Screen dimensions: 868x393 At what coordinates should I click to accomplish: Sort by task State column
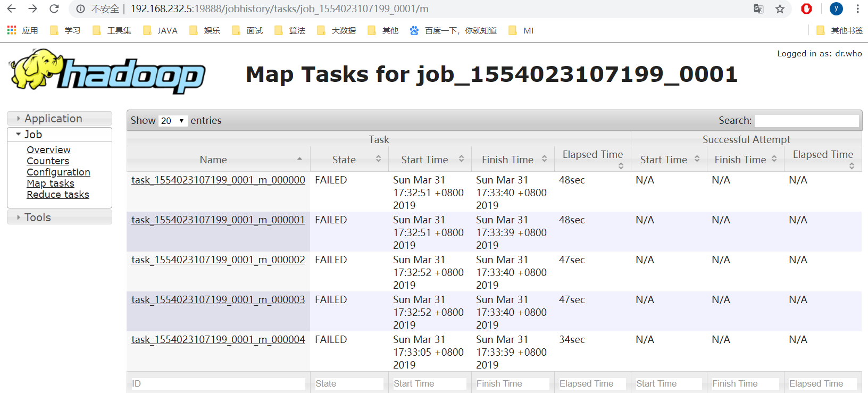point(349,160)
